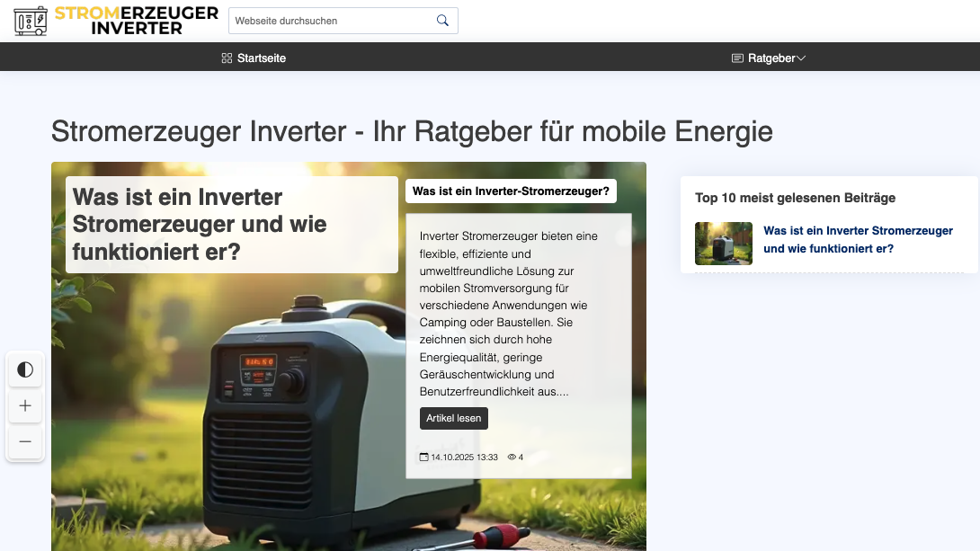Expand the Ratgeber dropdown chevron

801,58
